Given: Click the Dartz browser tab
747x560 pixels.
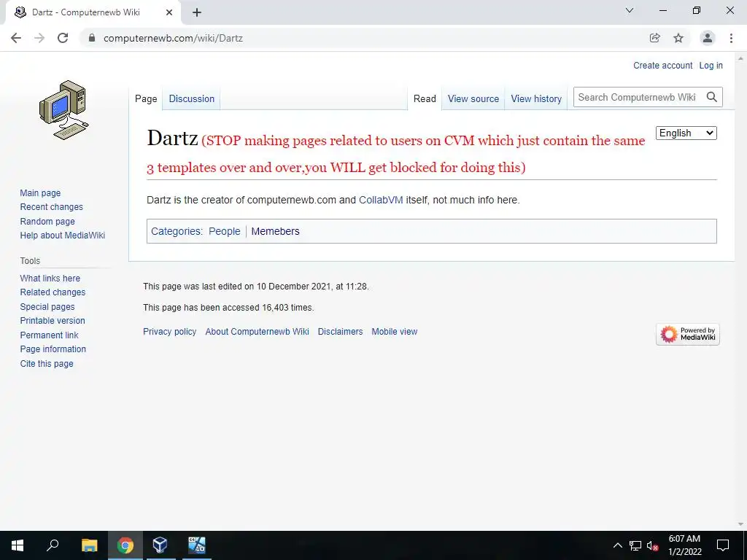Looking at the screenshot, I should [x=93, y=13].
